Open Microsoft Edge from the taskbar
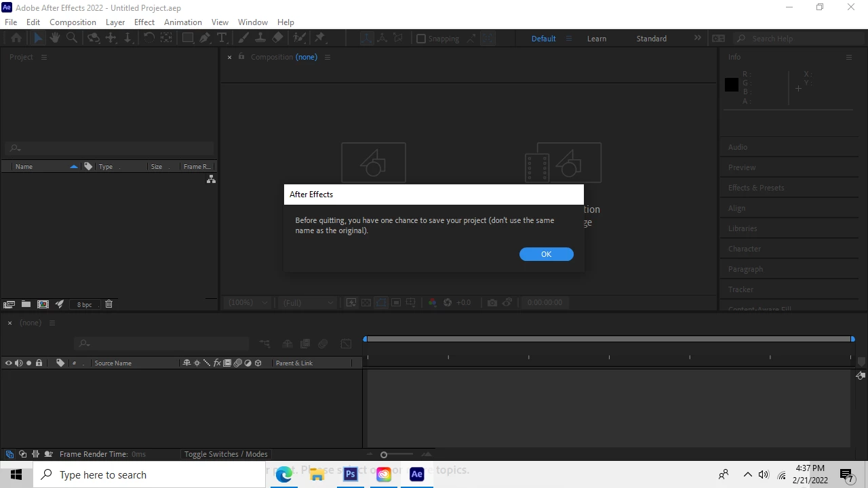Screen dimensions: 868x488 (284, 474)
